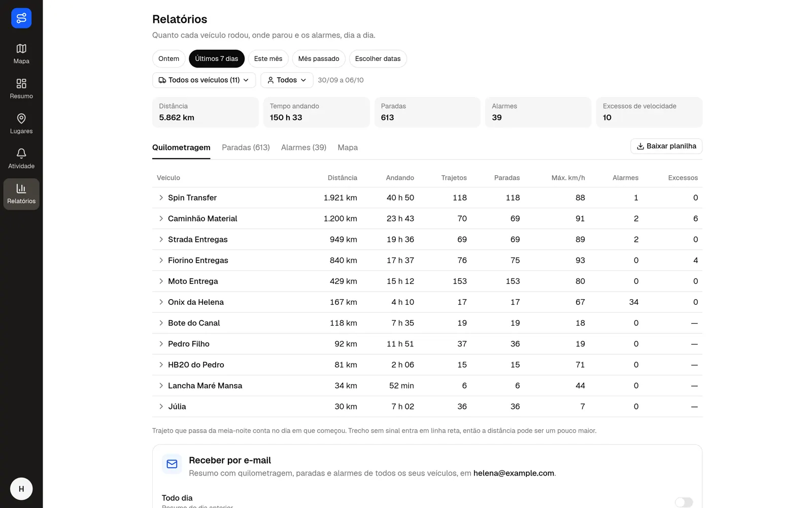Open the Todos drivers dropdown
This screenshot has width=812, height=508.
[x=287, y=80]
